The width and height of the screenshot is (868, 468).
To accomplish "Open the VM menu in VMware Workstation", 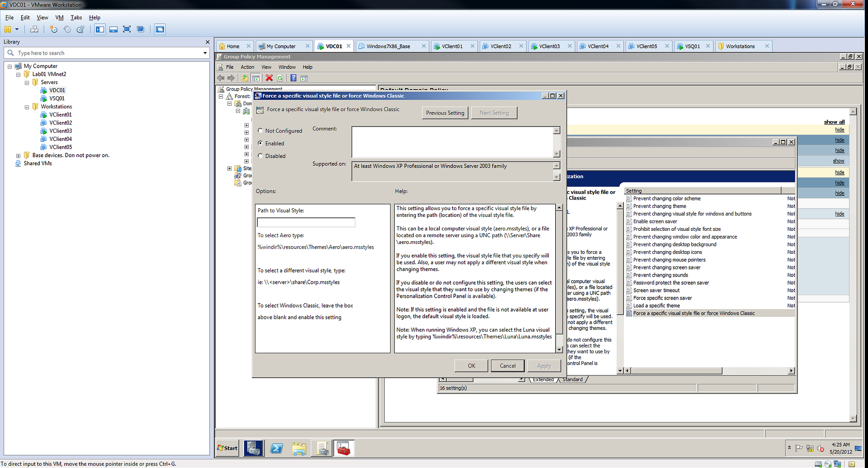I will pos(59,18).
